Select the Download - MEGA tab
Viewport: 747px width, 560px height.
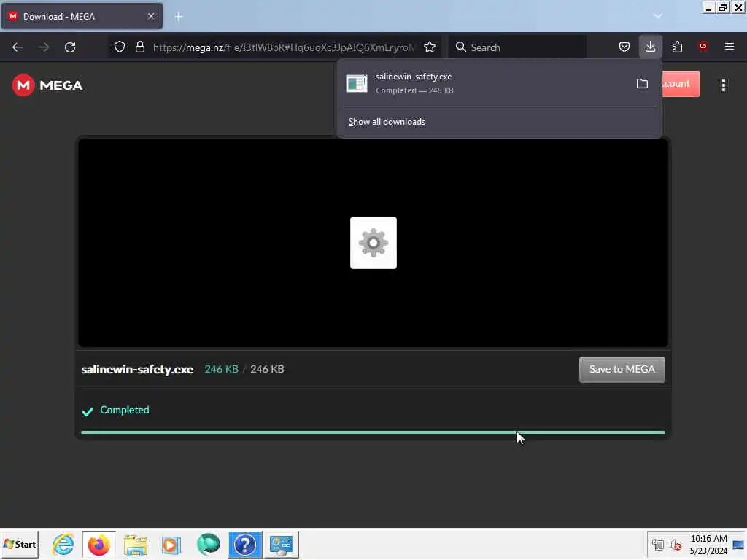coord(82,16)
